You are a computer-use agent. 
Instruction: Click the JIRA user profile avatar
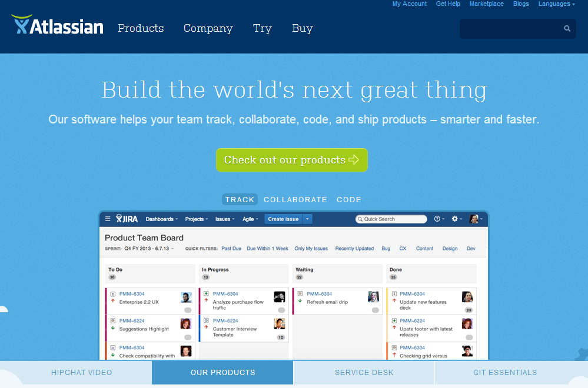(474, 219)
